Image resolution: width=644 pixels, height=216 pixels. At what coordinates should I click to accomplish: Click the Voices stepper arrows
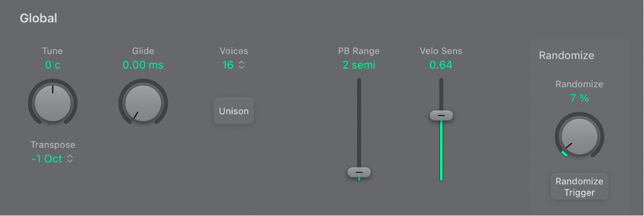pyautogui.click(x=241, y=65)
